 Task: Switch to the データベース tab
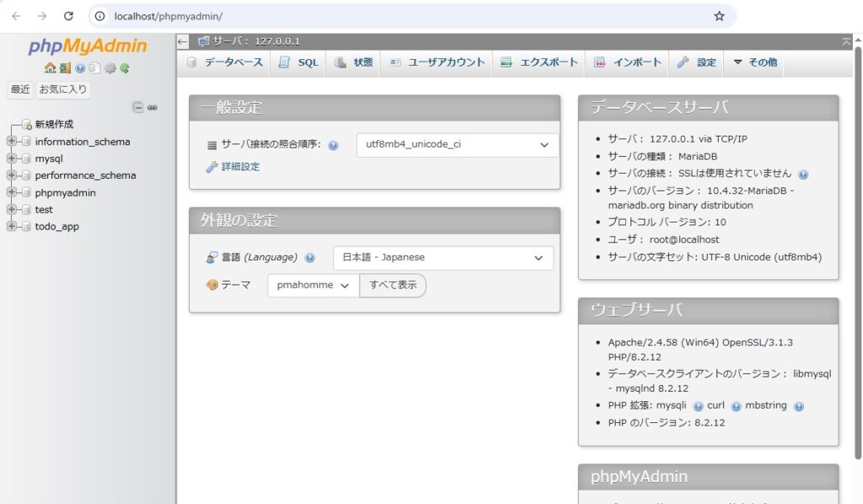(x=224, y=62)
